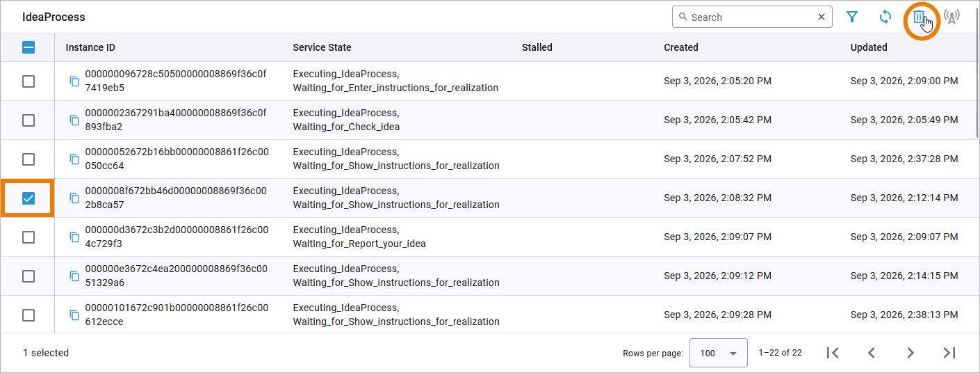Viewport: 980px width, 373px height.
Task: Select the '1 selected' status text
Action: [x=46, y=353]
